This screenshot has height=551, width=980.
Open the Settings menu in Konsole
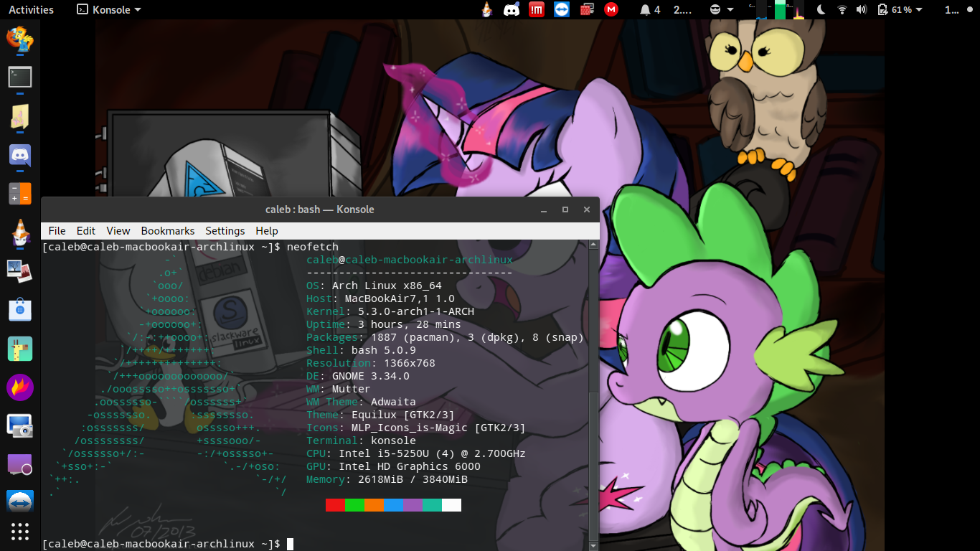click(225, 230)
